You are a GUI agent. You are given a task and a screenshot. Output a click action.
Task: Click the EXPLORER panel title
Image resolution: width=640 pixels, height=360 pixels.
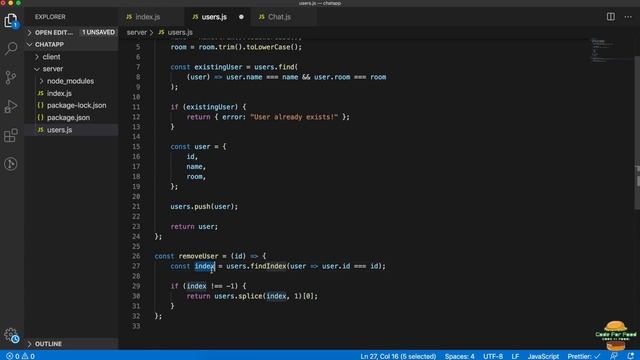tap(50, 17)
